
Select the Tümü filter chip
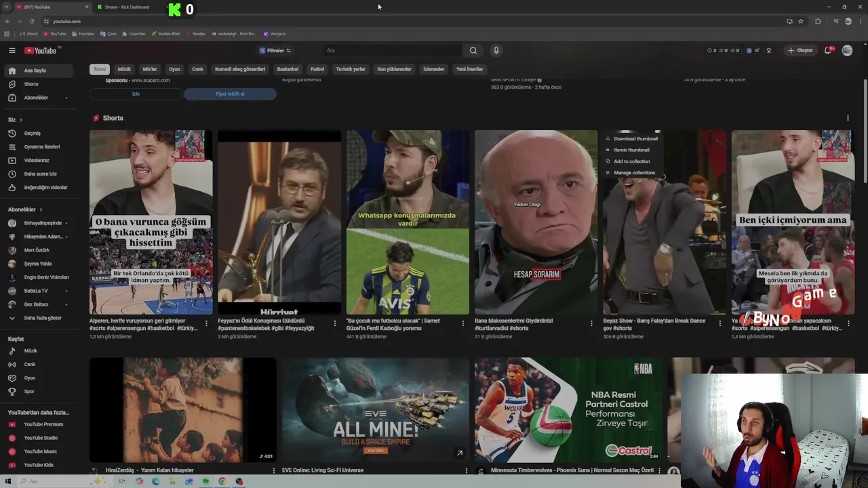pyautogui.click(x=100, y=69)
